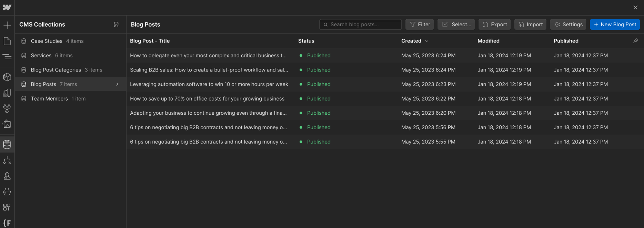
Task: Open the Add elements panel
Action: click(x=7, y=25)
